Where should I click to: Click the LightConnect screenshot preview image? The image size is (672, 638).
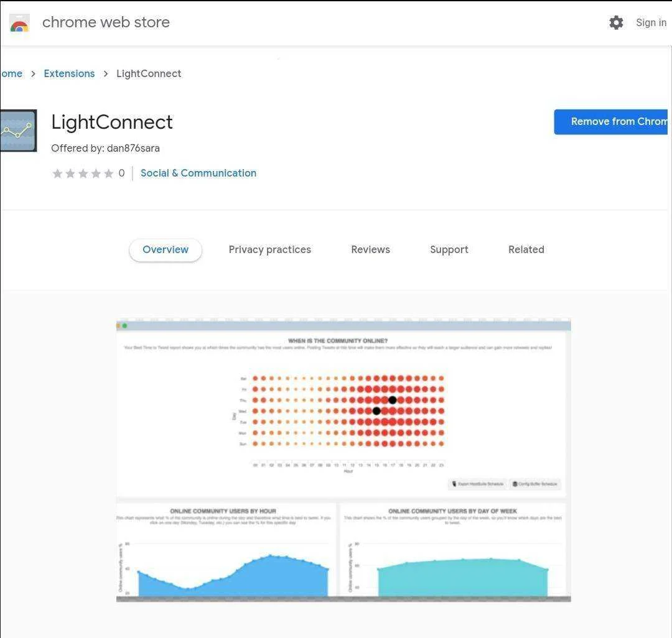pyautogui.click(x=343, y=460)
